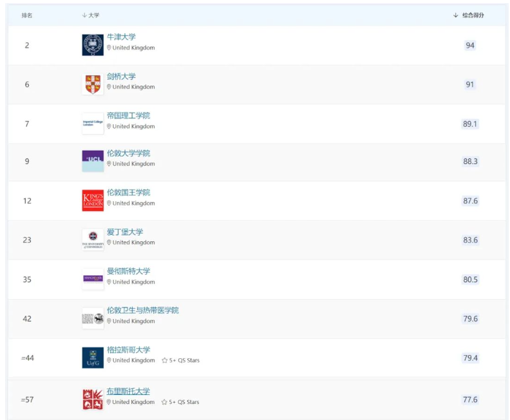Click the King's College London red logo

click(93, 201)
